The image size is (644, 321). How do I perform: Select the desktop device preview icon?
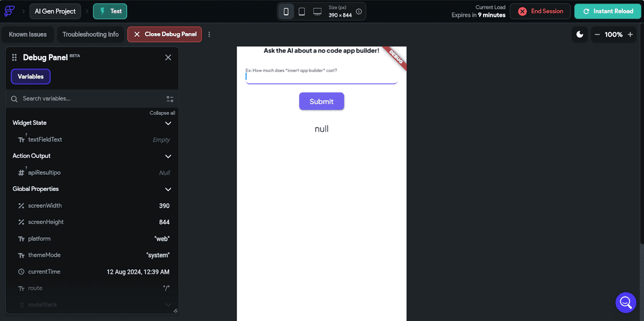(316, 11)
